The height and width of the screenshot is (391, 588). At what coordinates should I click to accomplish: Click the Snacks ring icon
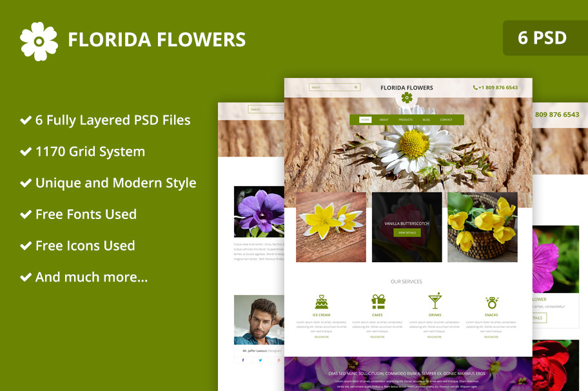point(491,301)
